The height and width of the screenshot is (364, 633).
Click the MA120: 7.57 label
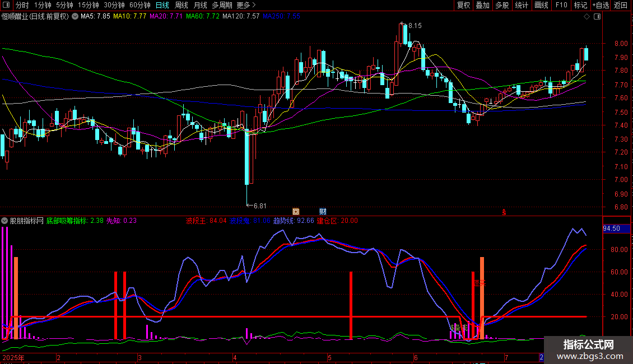(x=241, y=16)
